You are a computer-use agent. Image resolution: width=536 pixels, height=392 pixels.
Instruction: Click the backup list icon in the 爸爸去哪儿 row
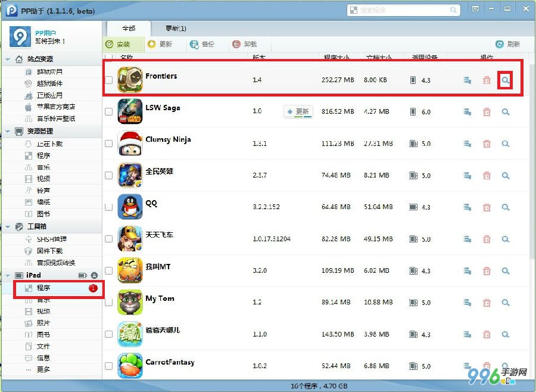pyautogui.click(x=468, y=334)
